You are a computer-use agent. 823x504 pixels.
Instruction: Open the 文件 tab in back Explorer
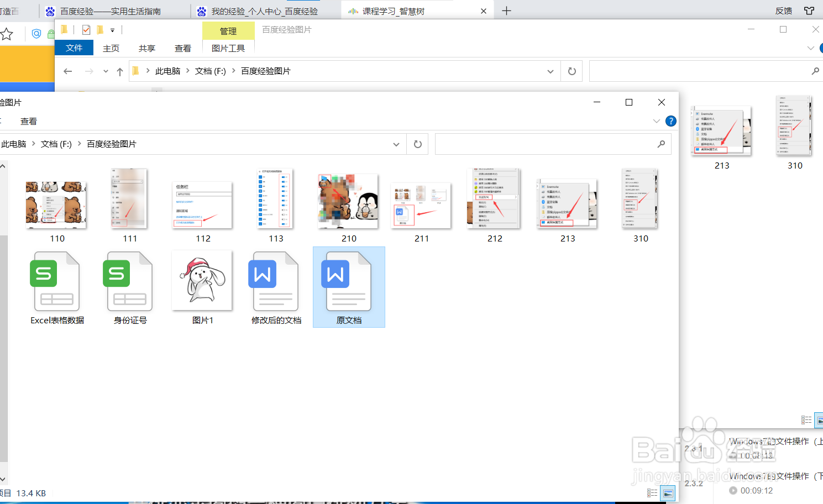click(74, 48)
